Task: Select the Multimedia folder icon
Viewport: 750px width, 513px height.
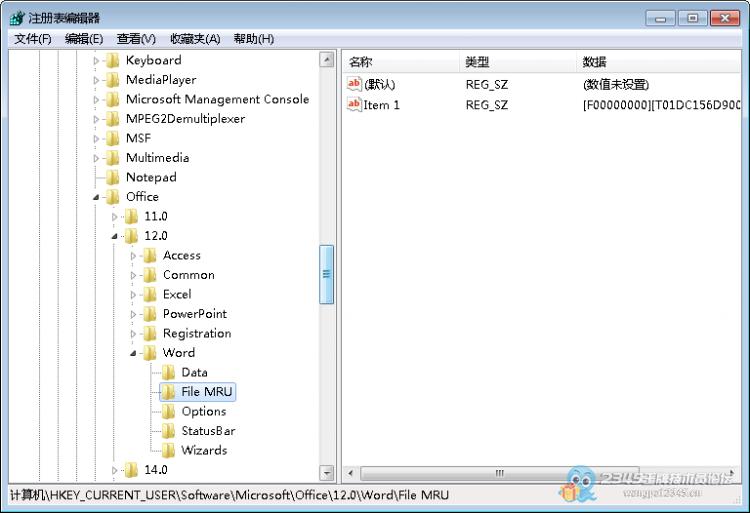Action: coord(112,158)
